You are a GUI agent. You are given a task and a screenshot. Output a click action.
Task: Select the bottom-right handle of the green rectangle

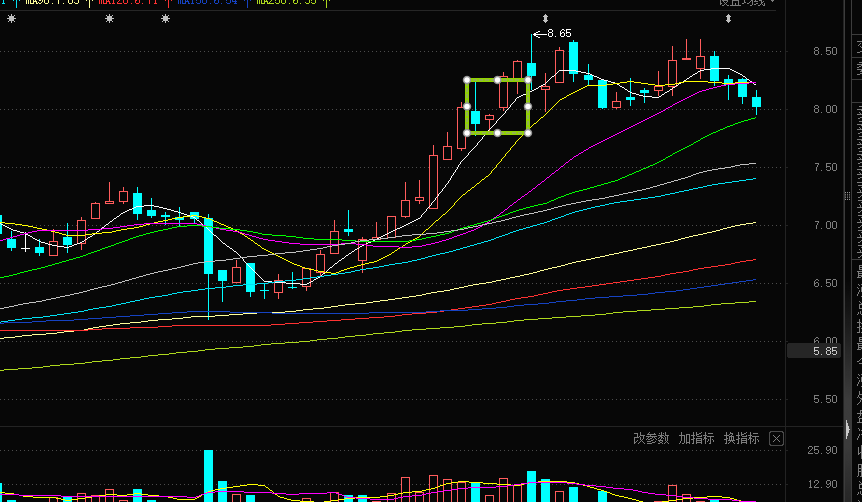tap(528, 133)
